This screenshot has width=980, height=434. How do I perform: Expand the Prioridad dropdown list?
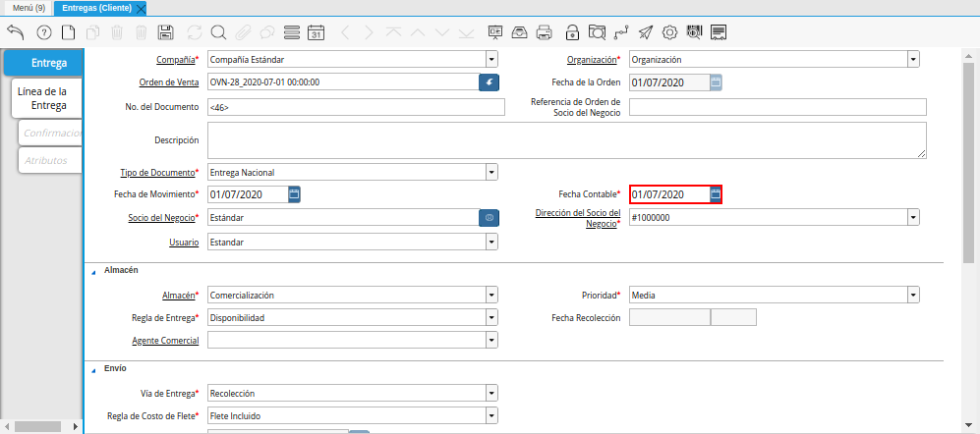pos(913,295)
